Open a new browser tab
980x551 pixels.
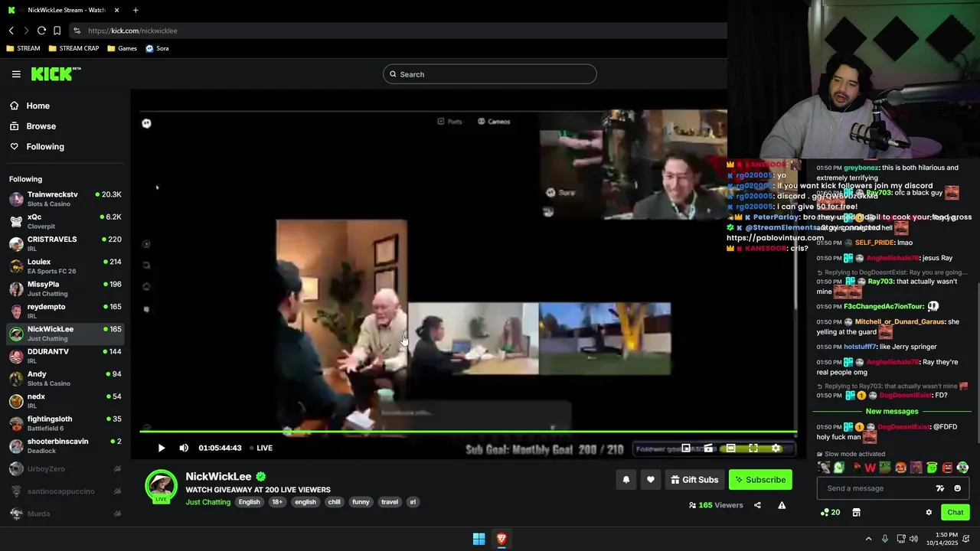[x=136, y=10]
